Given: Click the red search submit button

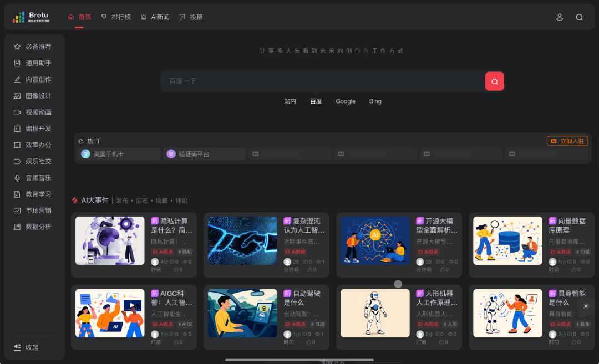Looking at the screenshot, I should (x=494, y=81).
